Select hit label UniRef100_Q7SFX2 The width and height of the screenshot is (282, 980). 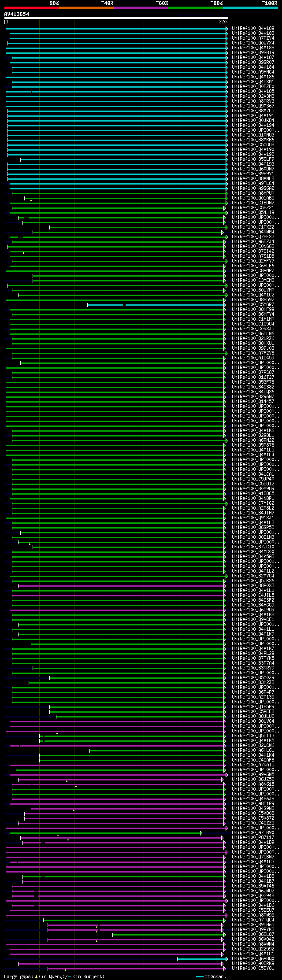253,237
